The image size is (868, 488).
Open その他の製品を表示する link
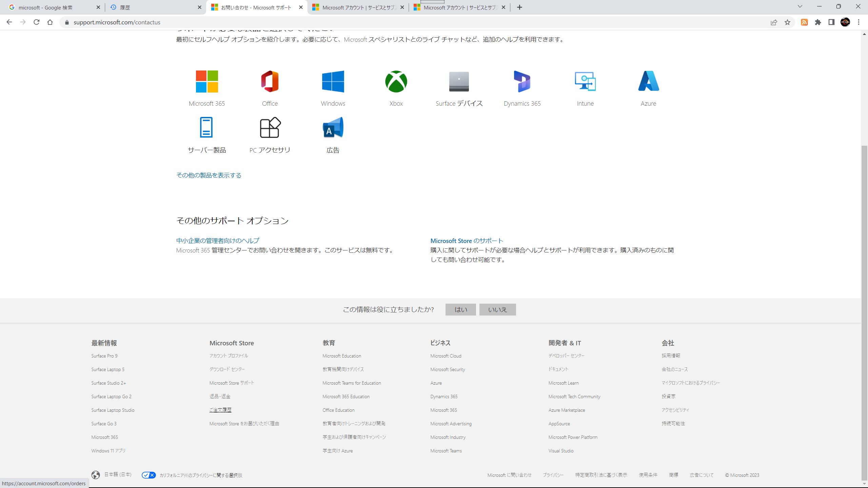click(209, 175)
